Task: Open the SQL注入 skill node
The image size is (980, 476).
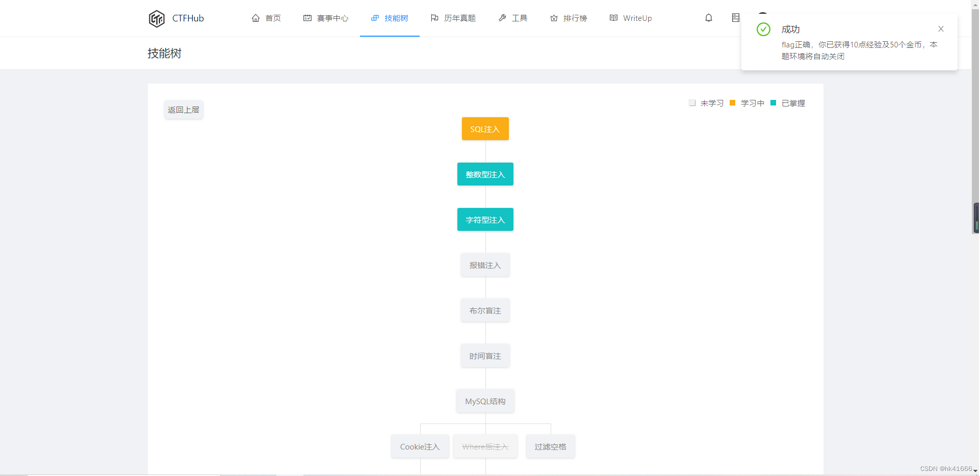Action: [x=485, y=128]
